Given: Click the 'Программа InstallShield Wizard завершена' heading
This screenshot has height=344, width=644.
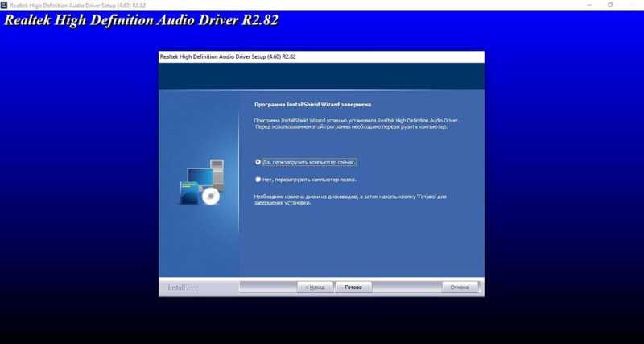Looking at the screenshot, I should (x=312, y=105).
